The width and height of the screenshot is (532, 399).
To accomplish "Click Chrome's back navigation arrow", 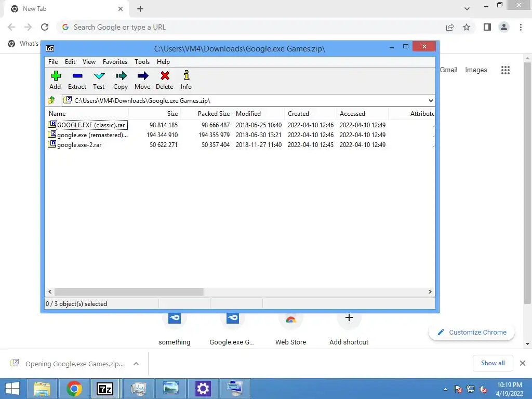I will (11, 27).
